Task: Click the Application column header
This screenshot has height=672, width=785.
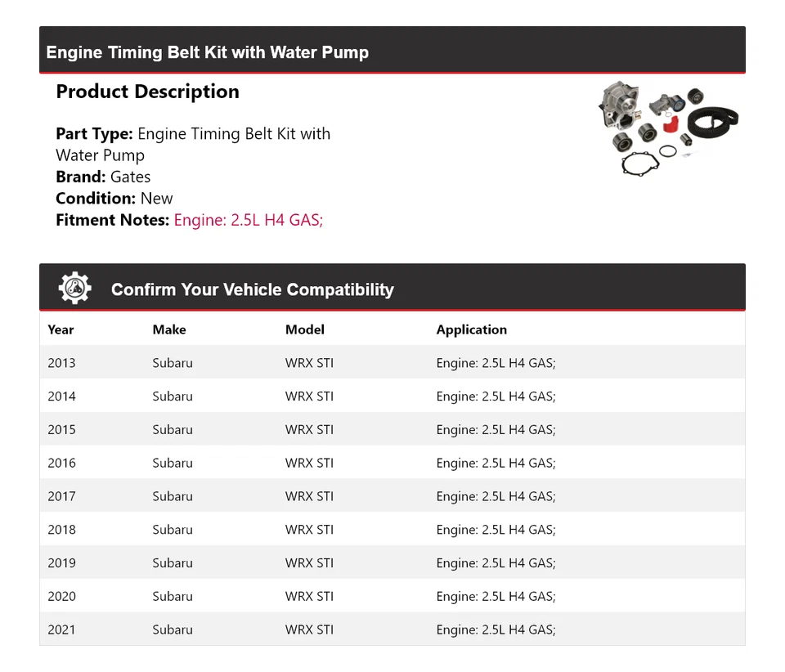Action: point(471,329)
